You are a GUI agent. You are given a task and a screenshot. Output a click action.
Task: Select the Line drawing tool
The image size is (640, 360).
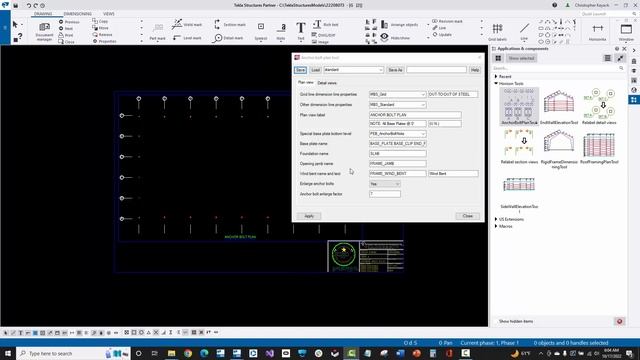point(524,31)
